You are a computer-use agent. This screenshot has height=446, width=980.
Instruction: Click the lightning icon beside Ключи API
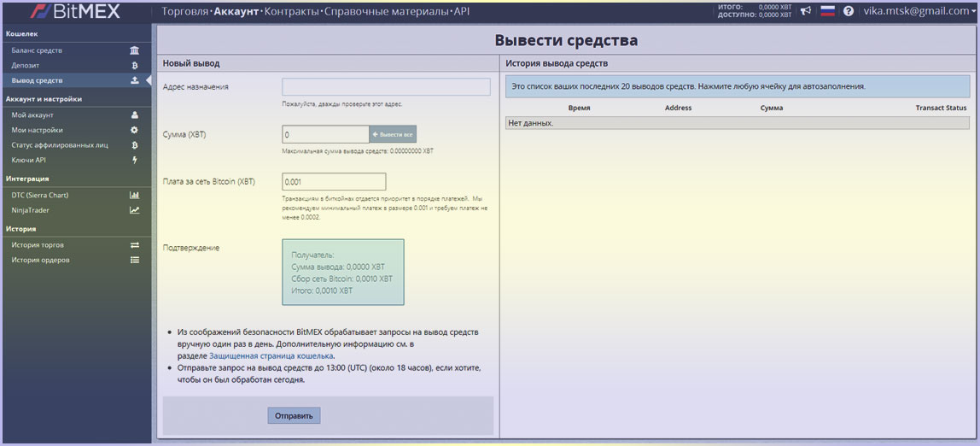(134, 160)
